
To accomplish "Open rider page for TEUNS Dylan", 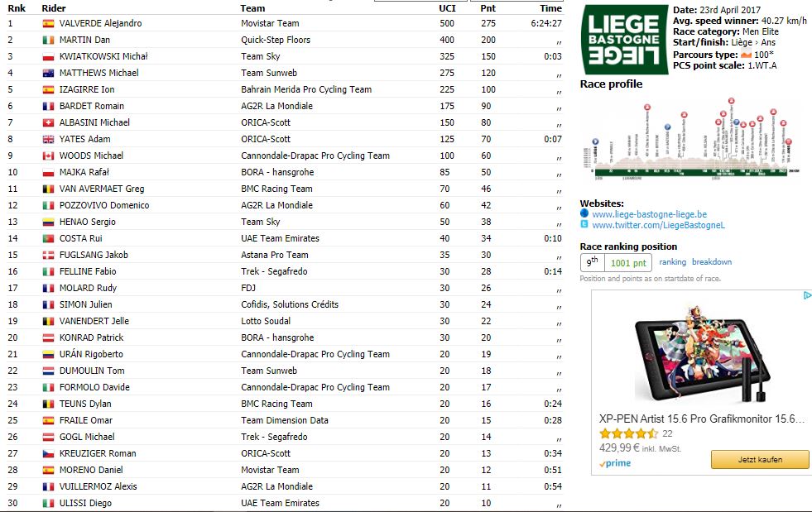I will coord(85,404).
